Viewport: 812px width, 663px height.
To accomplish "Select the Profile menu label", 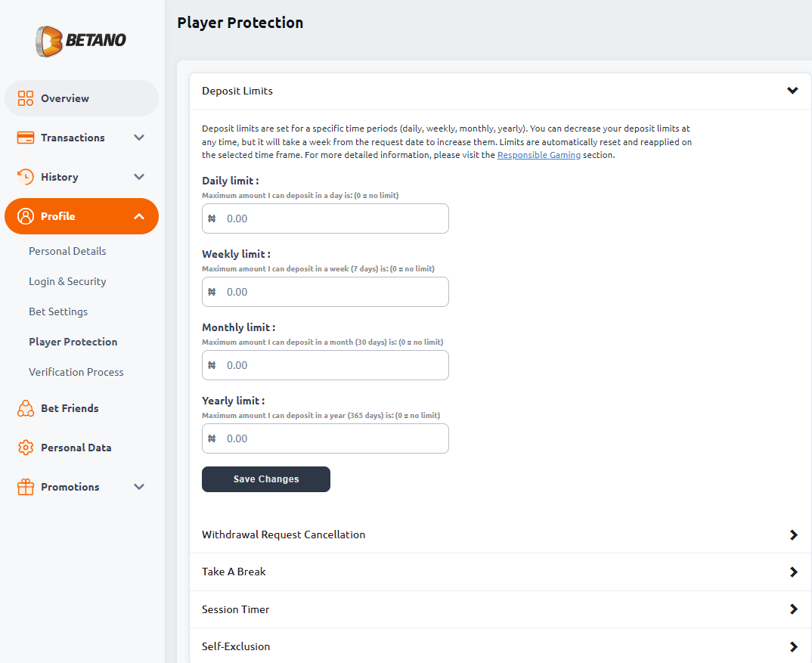I will [58, 216].
